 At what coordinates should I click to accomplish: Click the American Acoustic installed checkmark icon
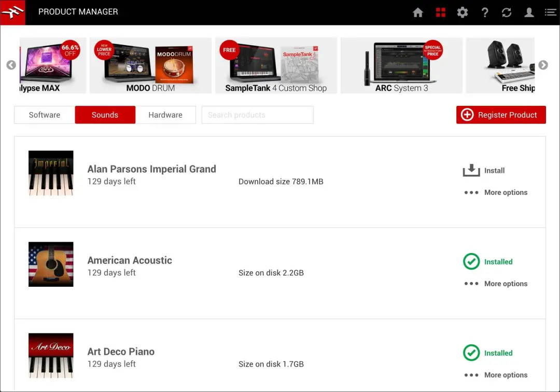coord(471,262)
